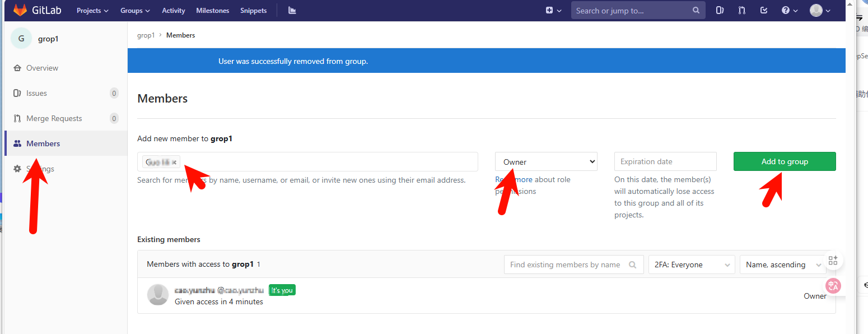Click 'Given access in 4 minutes' text
The image size is (868, 334).
click(x=219, y=301)
